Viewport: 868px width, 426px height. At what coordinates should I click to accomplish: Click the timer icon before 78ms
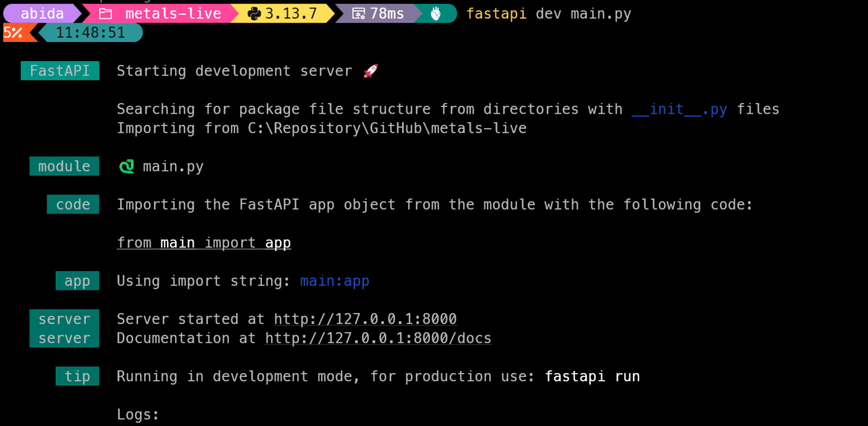coord(358,14)
